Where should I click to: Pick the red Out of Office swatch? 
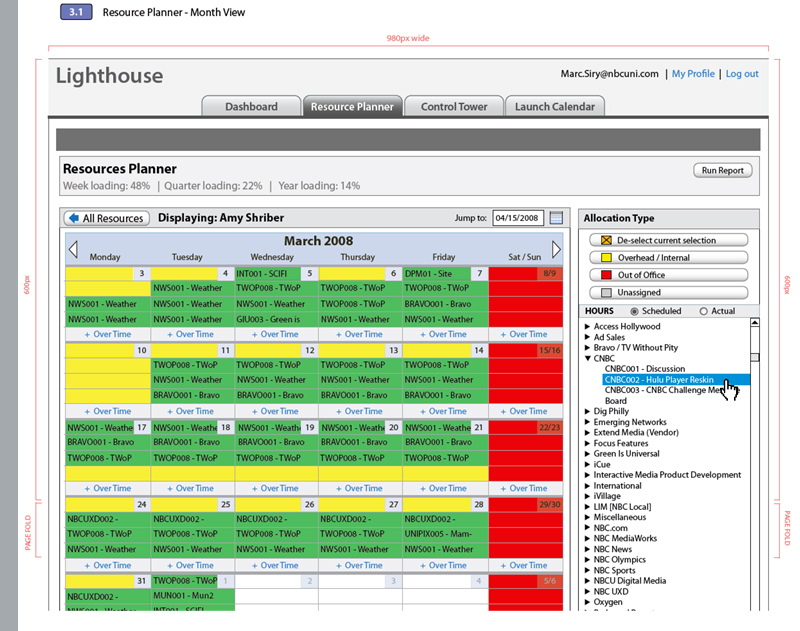click(x=604, y=275)
